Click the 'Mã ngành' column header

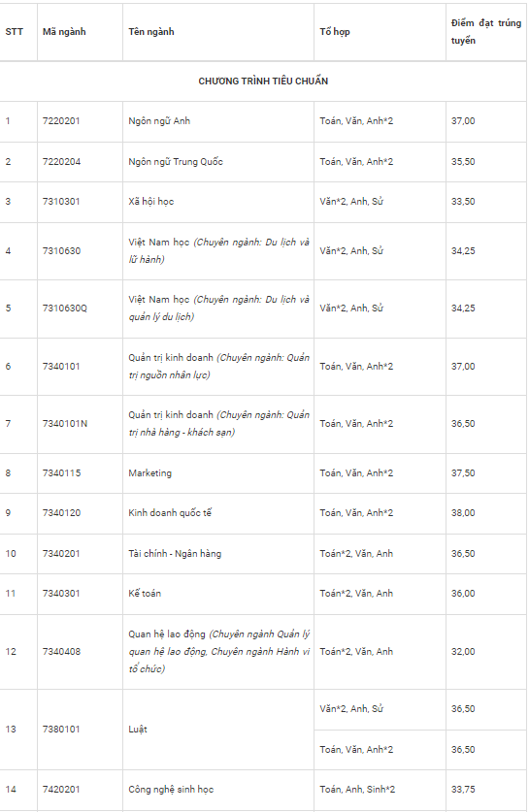pos(64,32)
